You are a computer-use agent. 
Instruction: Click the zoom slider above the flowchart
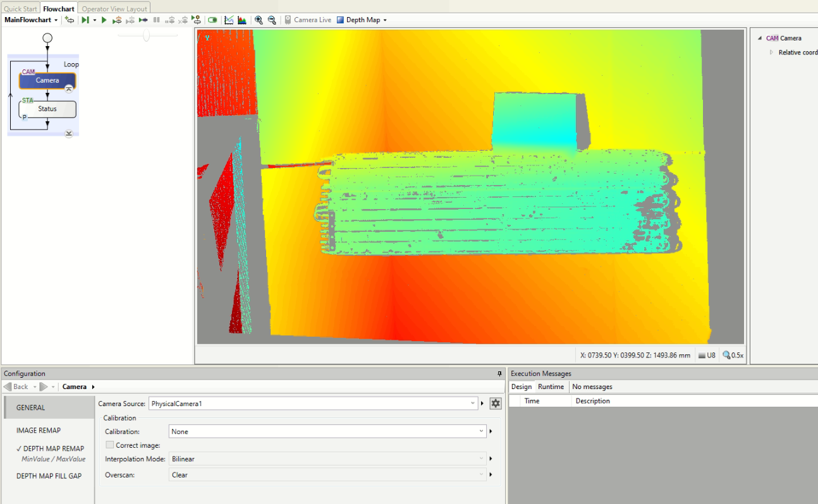pyautogui.click(x=147, y=35)
